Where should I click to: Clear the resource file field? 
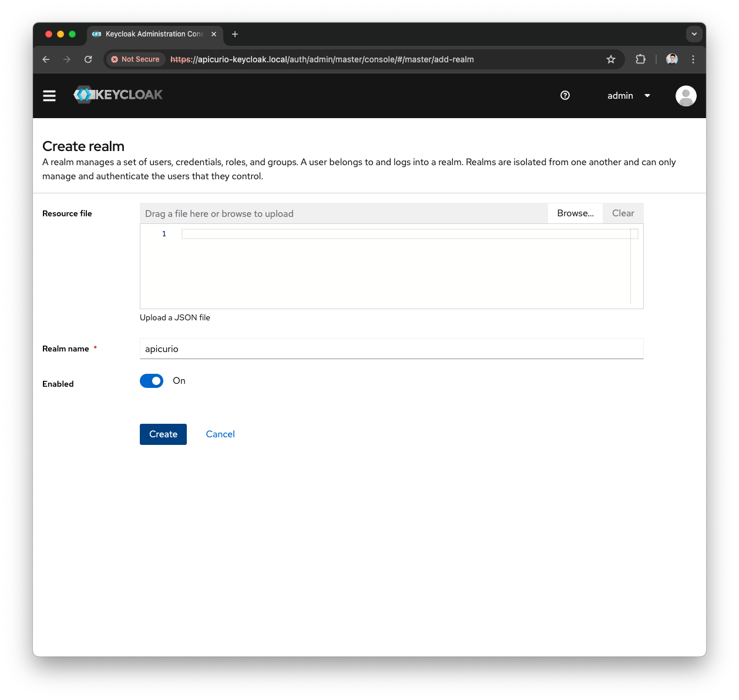pyautogui.click(x=623, y=213)
